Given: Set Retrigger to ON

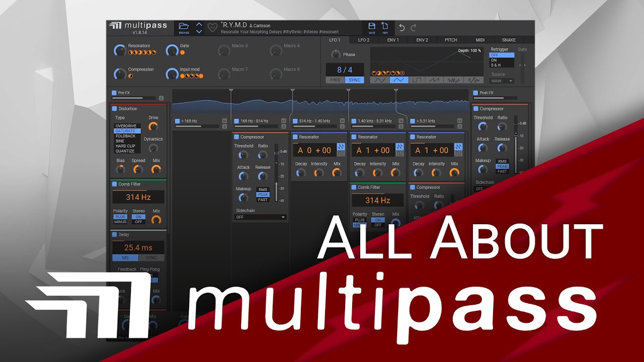Looking at the screenshot, I should (x=502, y=60).
